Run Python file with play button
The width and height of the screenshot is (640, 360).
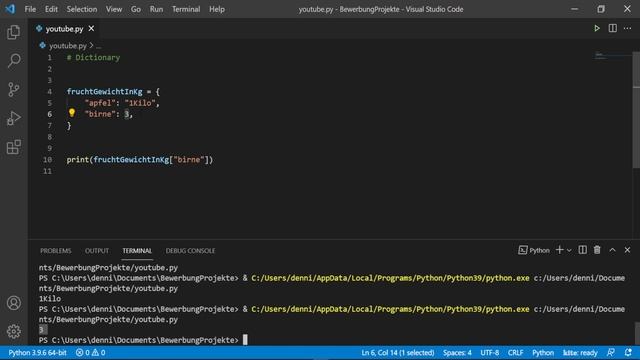(x=597, y=28)
